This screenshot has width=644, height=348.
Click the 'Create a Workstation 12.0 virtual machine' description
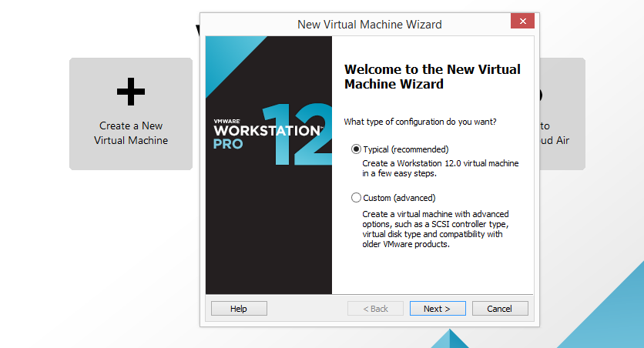tap(441, 169)
